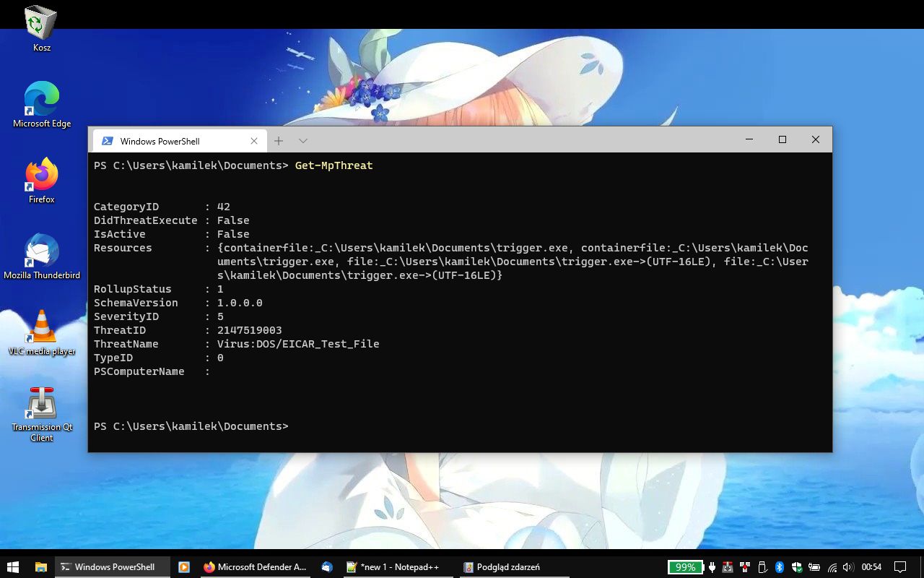This screenshot has width=924, height=578.
Task: Select the VLC media player shortcut
Action: click(42, 332)
